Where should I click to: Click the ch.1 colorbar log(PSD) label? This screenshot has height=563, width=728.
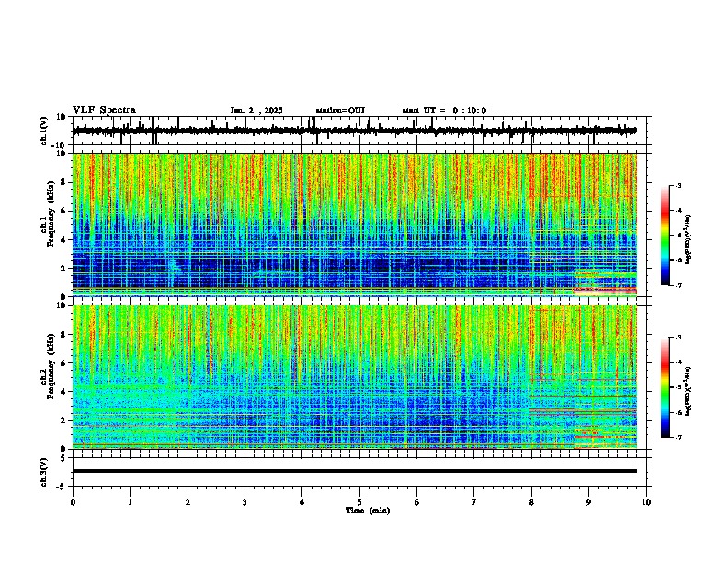(688, 239)
